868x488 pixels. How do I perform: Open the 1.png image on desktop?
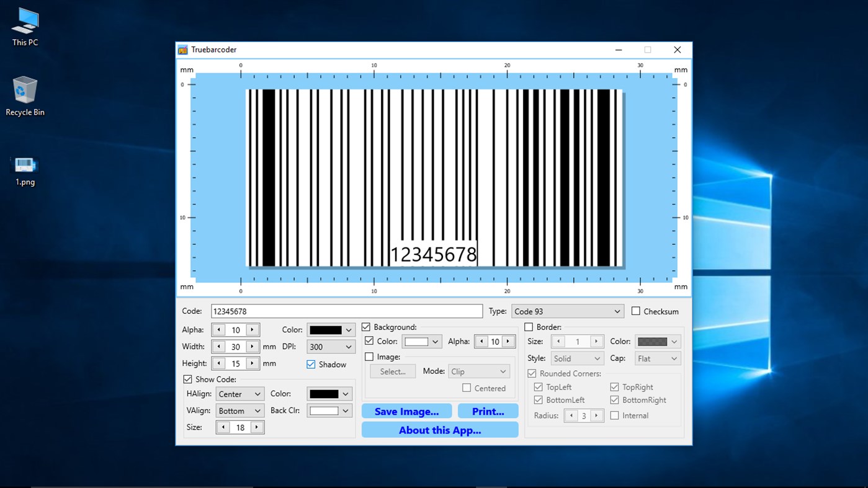tap(25, 166)
